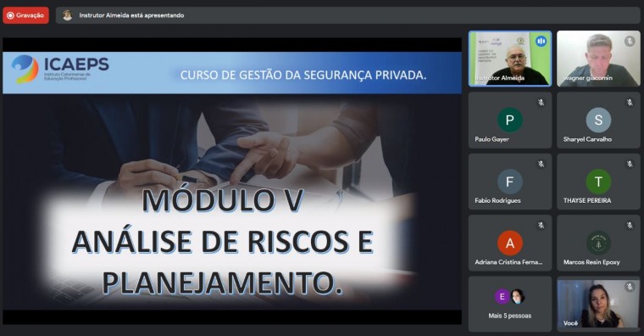Screen dimensions: 644x336
Task: Click the blue speaking indicator on Instrutor Almeida's tile
Action: click(541, 41)
